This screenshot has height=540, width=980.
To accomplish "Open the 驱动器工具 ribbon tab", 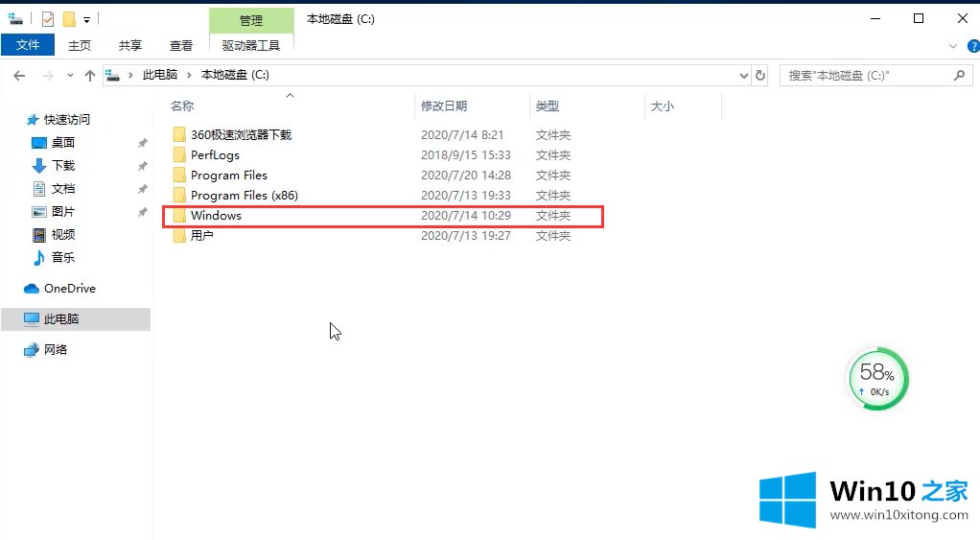I will coord(251,46).
